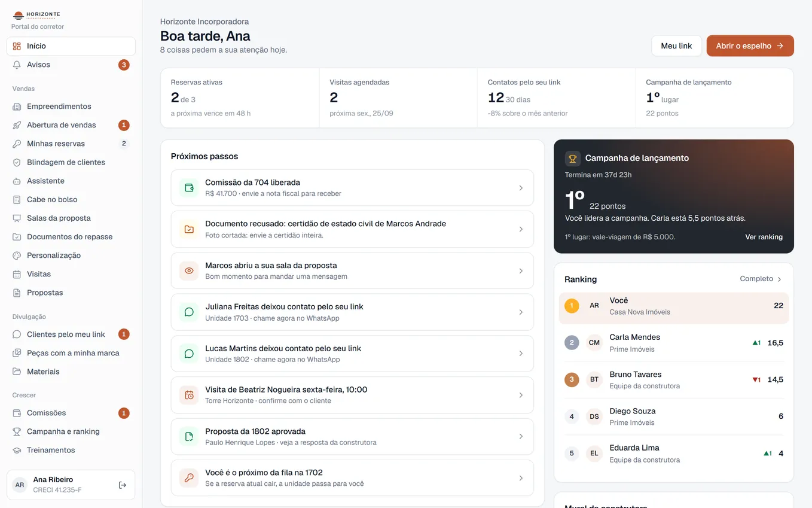Open Documentos do repasse in the sidebar
Image resolution: width=812 pixels, height=508 pixels.
click(71, 237)
